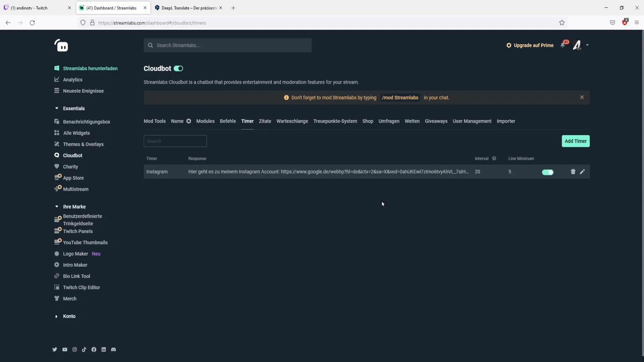This screenshot has height=362, width=644.
Task: Edit the Instagram timer with pencil icon
Action: pos(582,172)
